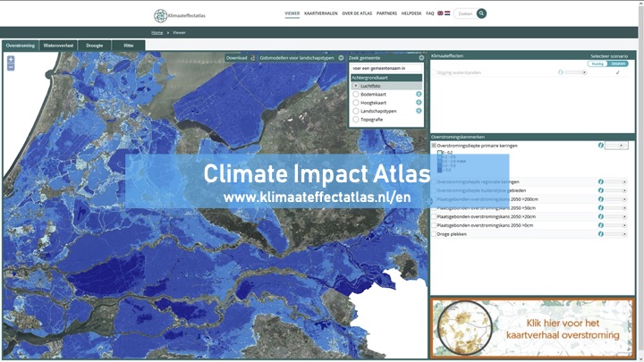644x362 pixels.
Task: Adjust overstromingskans 2050 >0cm opacity slider
Action: 615,225
